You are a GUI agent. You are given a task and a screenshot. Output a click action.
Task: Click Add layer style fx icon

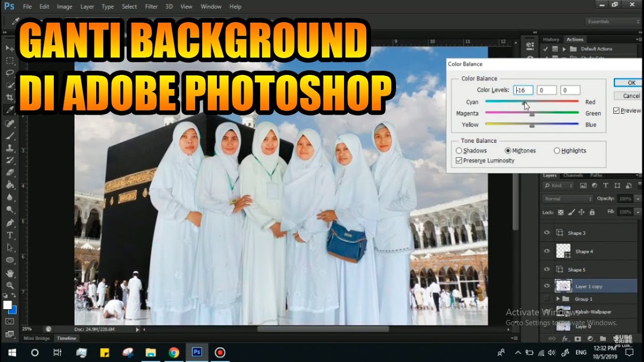(x=565, y=339)
